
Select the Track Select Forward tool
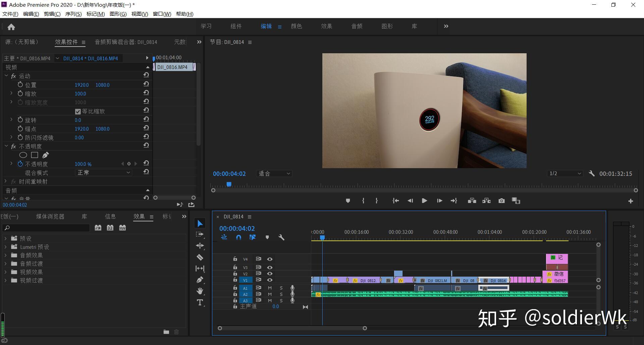tap(200, 234)
